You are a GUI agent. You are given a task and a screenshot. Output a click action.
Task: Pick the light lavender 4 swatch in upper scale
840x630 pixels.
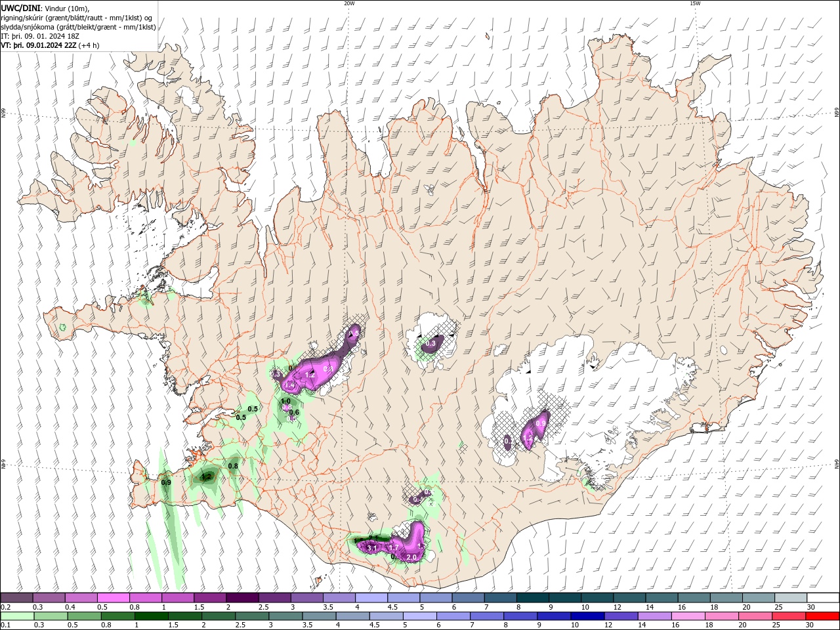point(371,598)
